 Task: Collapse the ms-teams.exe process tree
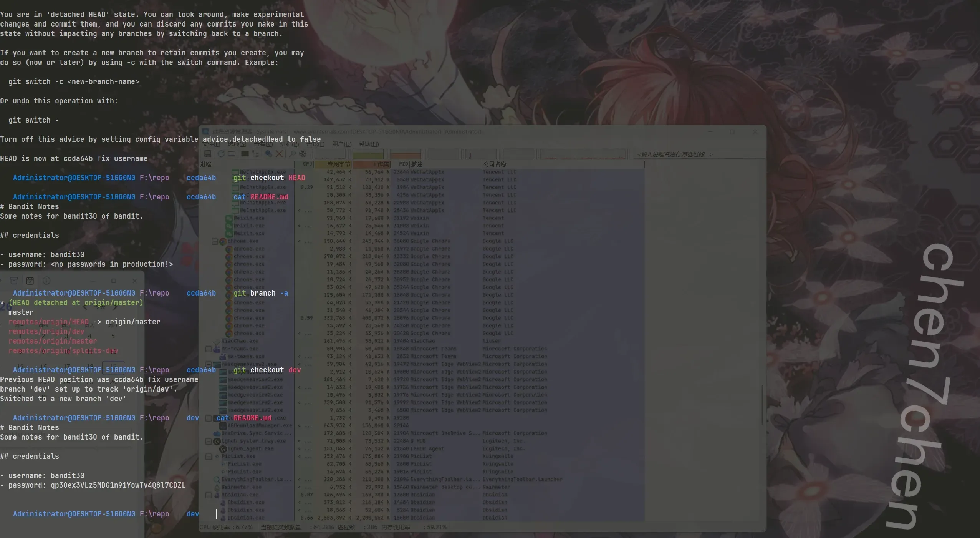pyautogui.click(x=209, y=349)
